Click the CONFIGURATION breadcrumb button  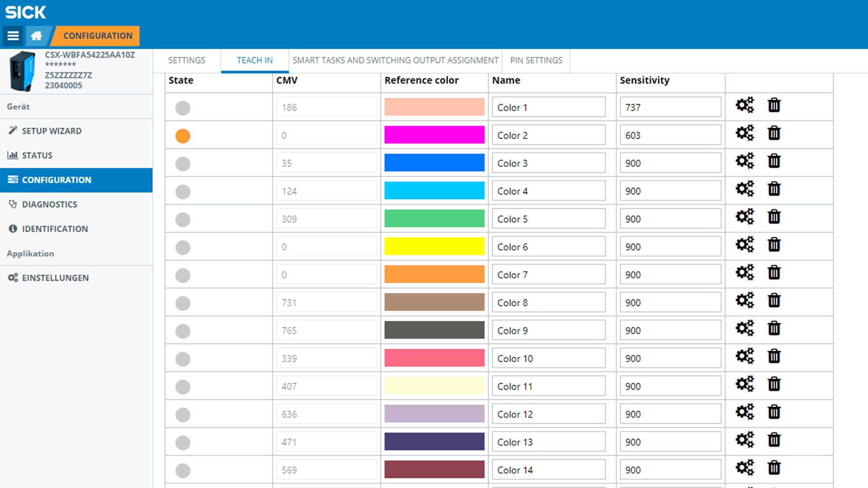coord(97,36)
